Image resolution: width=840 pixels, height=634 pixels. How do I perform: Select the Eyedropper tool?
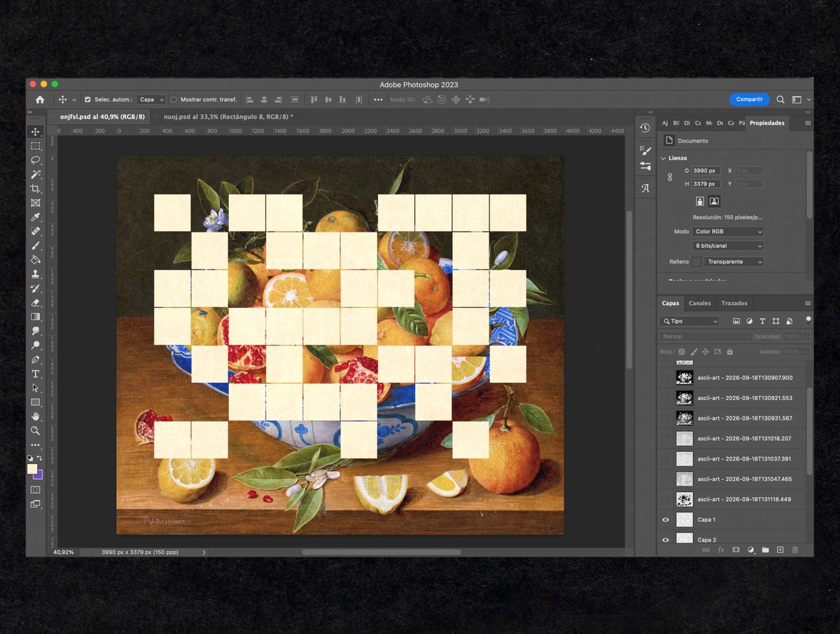(35, 217)
